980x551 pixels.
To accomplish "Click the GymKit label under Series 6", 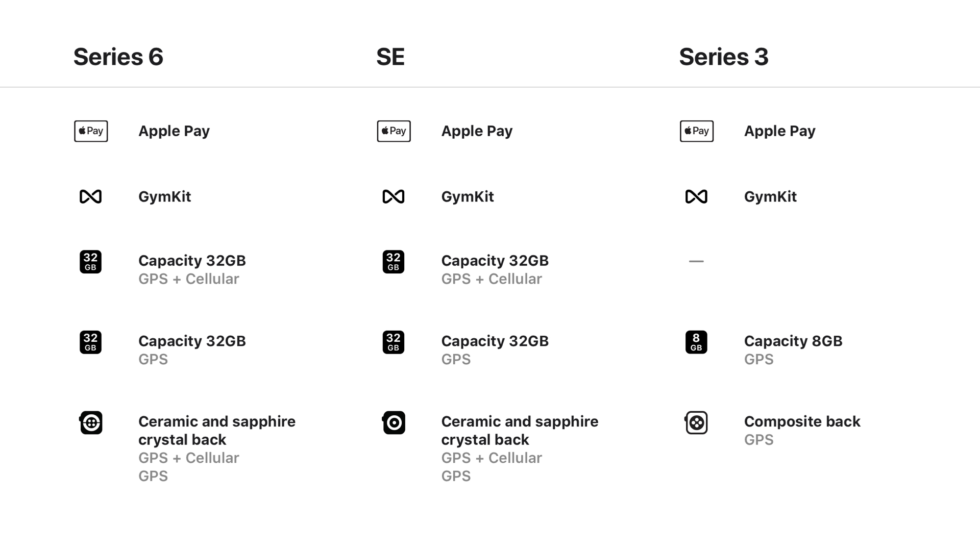I will pos(164,197).
